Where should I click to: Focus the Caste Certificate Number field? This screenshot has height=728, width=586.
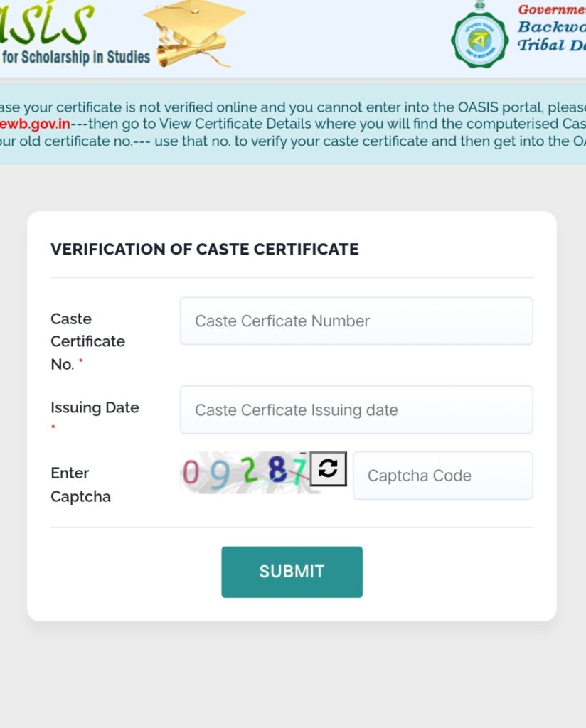356,321
